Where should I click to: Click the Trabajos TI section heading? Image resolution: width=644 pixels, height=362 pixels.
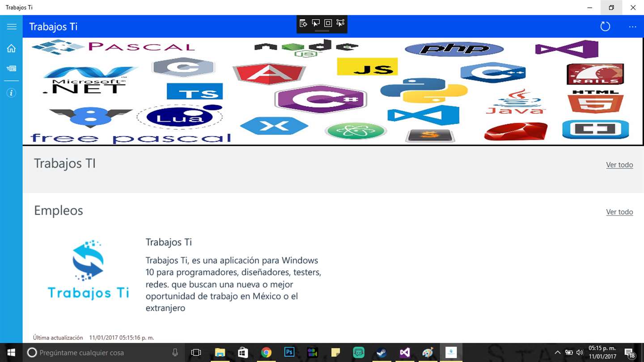click(x=65, y=164)
